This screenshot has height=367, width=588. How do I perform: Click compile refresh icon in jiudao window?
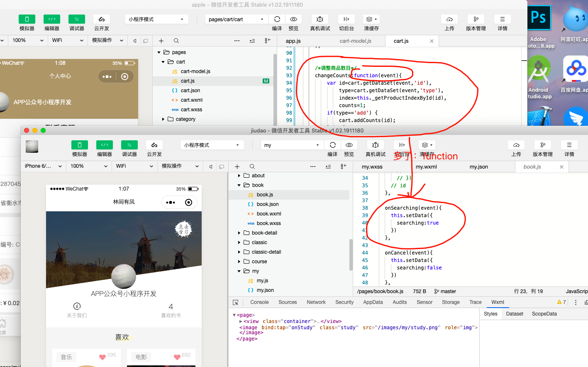(x=332, y=145)
